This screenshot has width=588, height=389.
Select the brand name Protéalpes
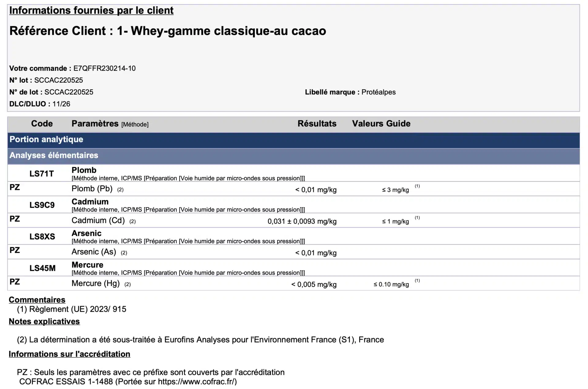[x=379, y=92]
